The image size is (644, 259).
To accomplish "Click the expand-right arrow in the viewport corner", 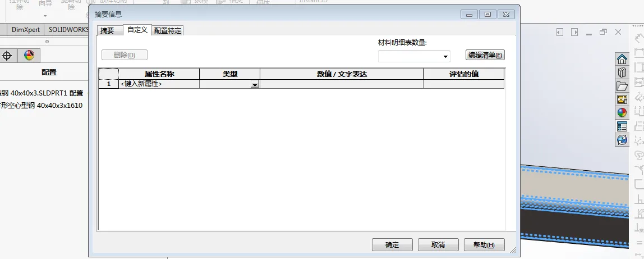I will click(x=574, y=32).
